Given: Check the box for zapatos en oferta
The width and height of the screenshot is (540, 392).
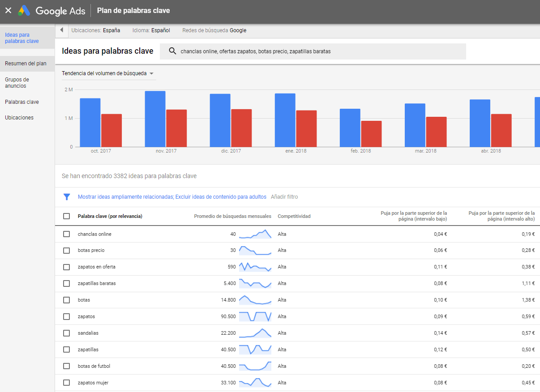Looking at the screenshot, I should (x=67, y=267).
